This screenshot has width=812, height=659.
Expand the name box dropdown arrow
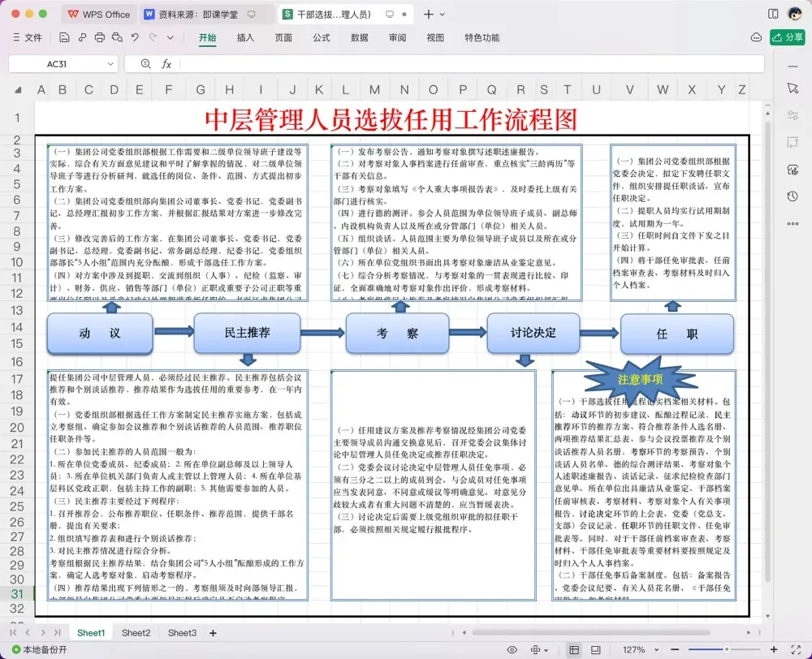110,63
